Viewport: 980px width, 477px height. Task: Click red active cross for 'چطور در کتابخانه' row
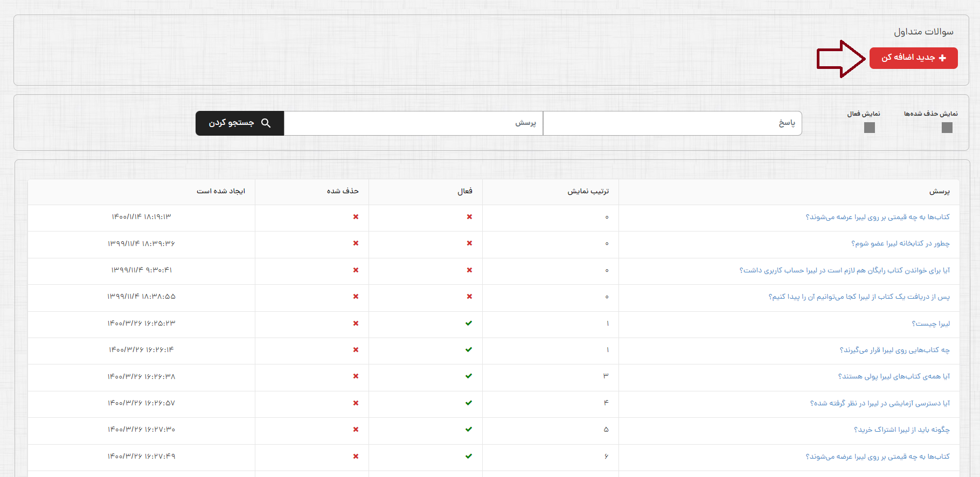tap(469, 243)
